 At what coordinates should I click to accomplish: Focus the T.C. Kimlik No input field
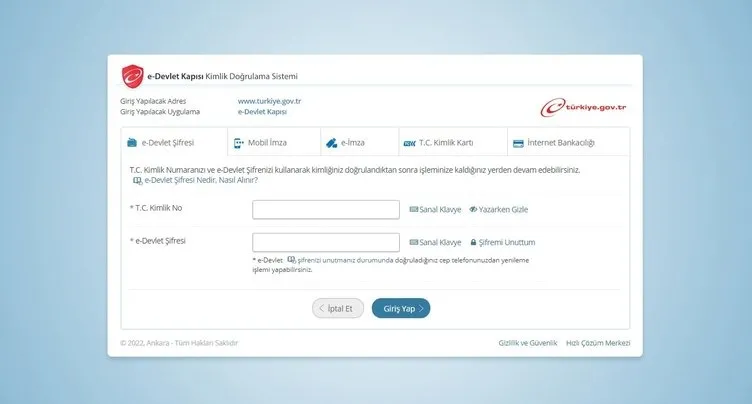click(326, 209)
